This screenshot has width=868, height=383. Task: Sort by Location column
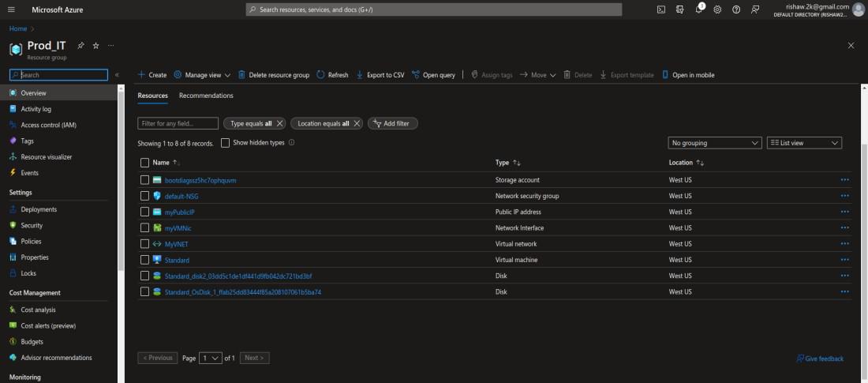point(687,163)
